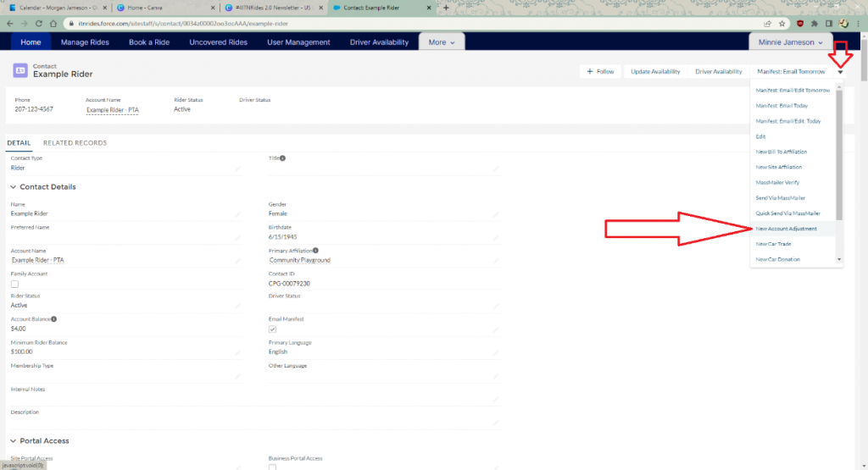Click the Contact record icon beside Example Rider
This screenshot has height=470, width=868.
click(19, 71)
